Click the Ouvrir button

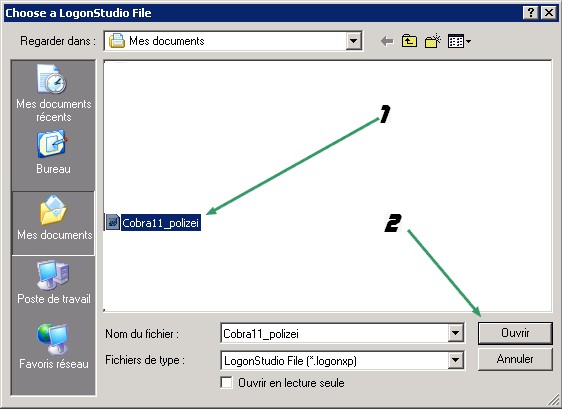coord(515,333)
